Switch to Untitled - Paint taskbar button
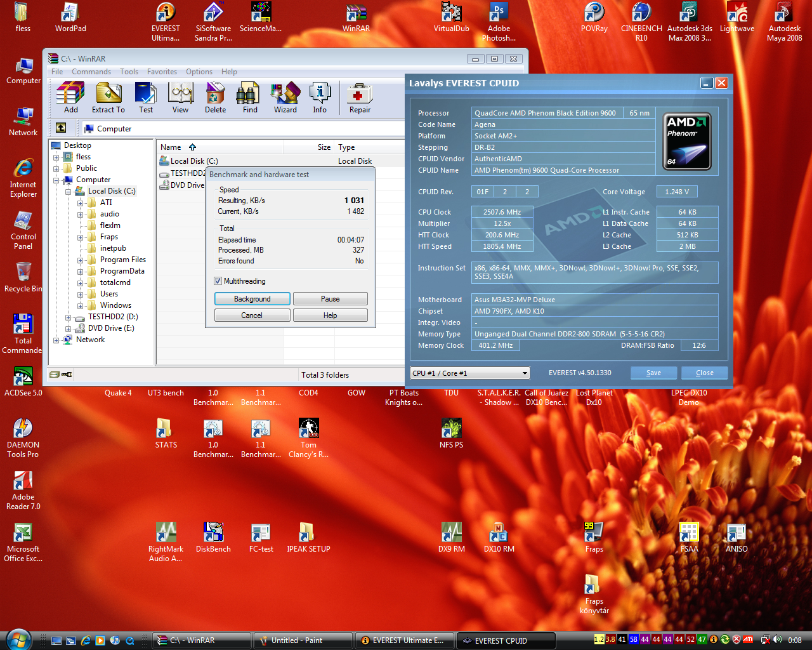Image resolution: width=812 pixels, height=650 pixels. (303, 640)
